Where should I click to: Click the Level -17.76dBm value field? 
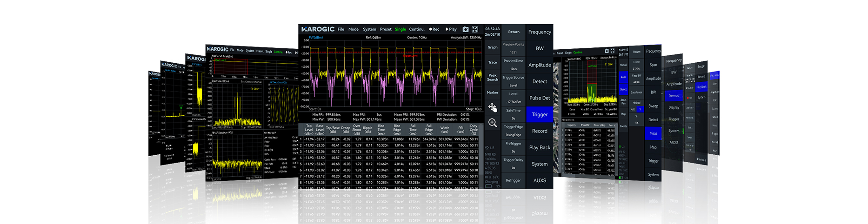point(513,98)
